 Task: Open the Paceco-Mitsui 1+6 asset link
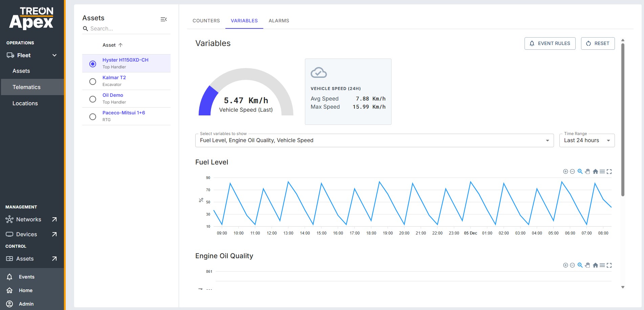(124, 113)
